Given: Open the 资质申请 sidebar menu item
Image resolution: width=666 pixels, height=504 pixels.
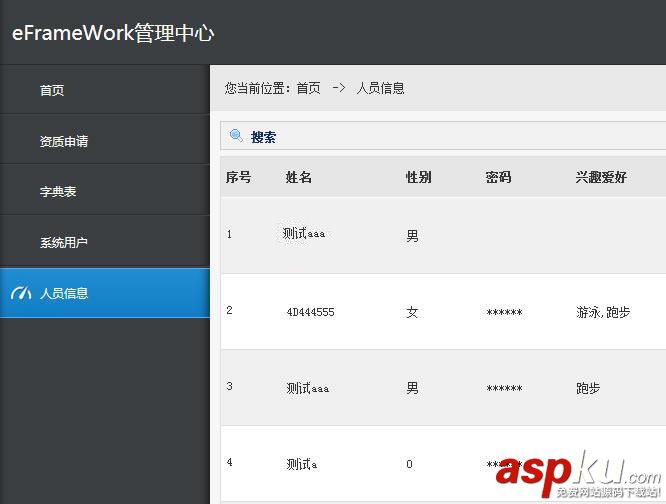Looking at the screenshot, I should 105,141.
